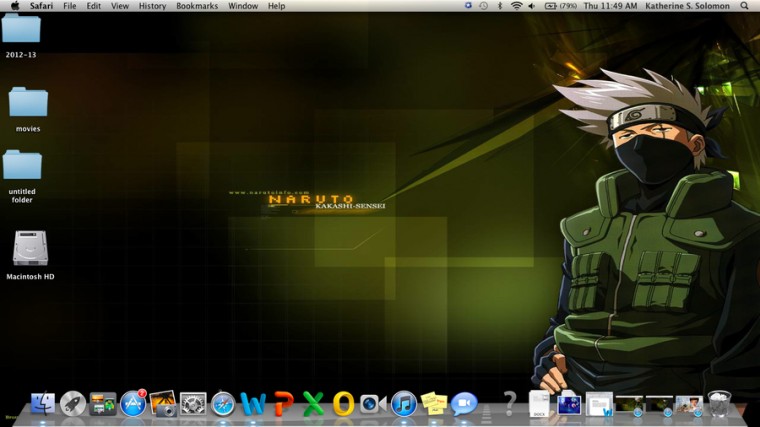This screenshot has width=760, height=427.
Task: Restore the minimized Word document window
Action: (599, 404)
